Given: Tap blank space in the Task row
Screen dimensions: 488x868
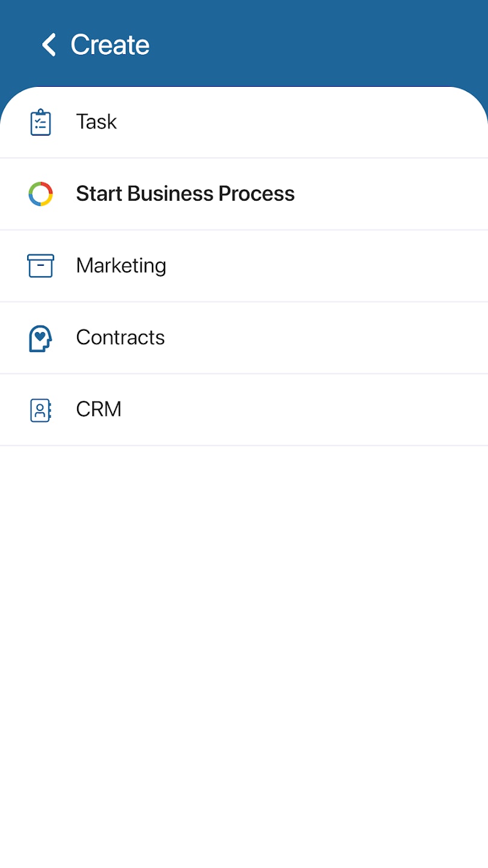Looking at the screenshot, I should tap(331, 122).
